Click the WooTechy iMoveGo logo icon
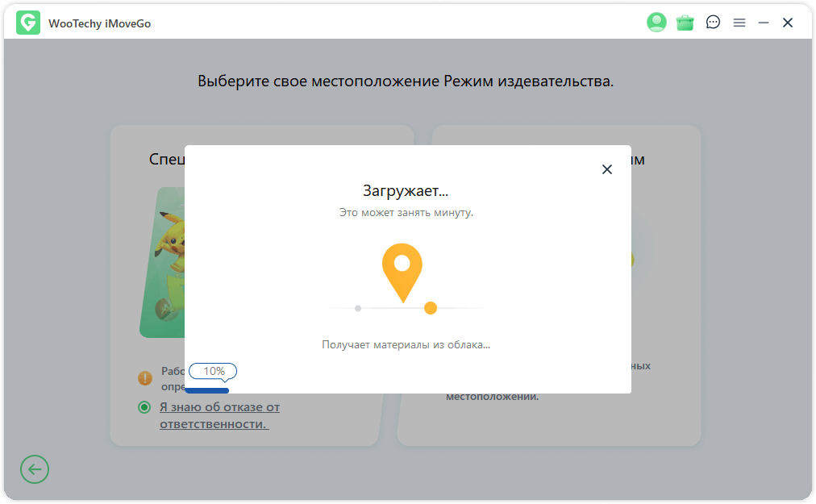816x504 pixels. pos(28,22)
